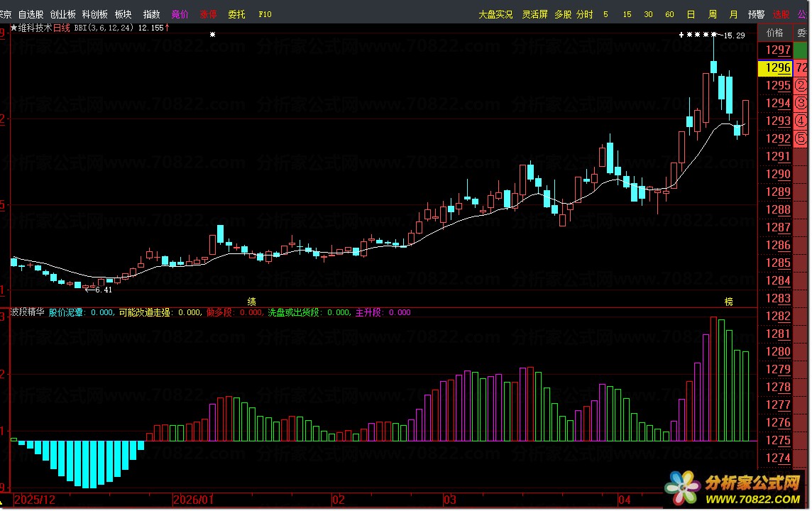This screenshot has width=812, height=511.
Task: Click the white star marker above January candles
Action: pyautogui.click(x=212, y=34)
